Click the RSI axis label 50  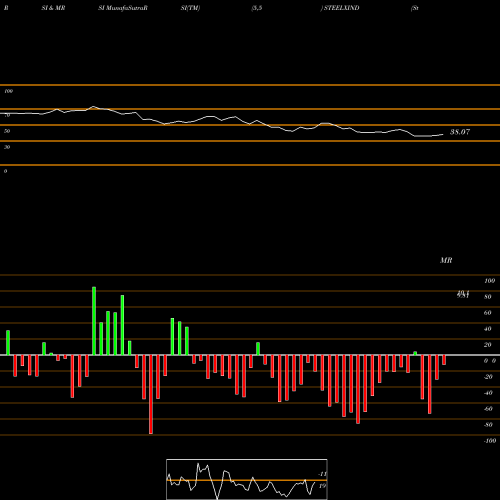(7, 131)
